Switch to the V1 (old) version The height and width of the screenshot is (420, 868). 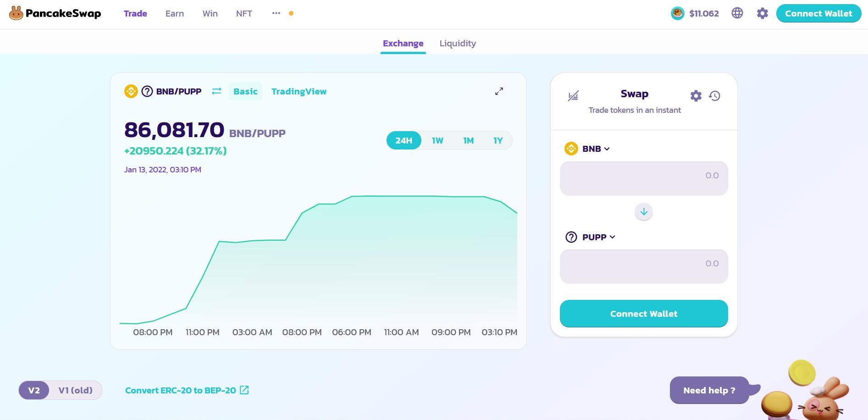tap(75, 390)
